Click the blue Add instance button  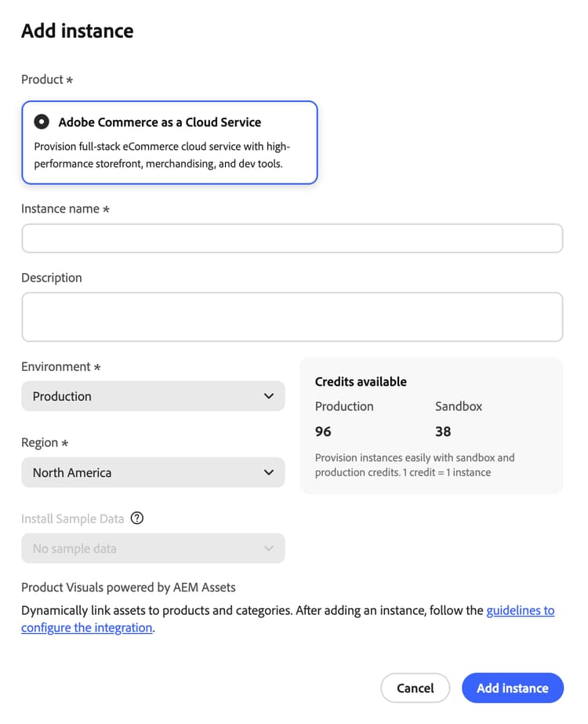(x=513, y=688)
